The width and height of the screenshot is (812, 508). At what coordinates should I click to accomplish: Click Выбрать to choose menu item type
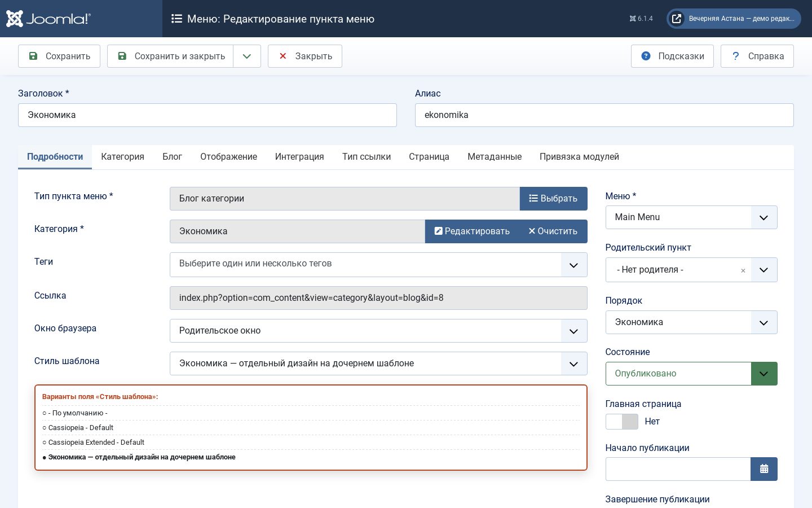pyautogui.click(x=553, y=199)
